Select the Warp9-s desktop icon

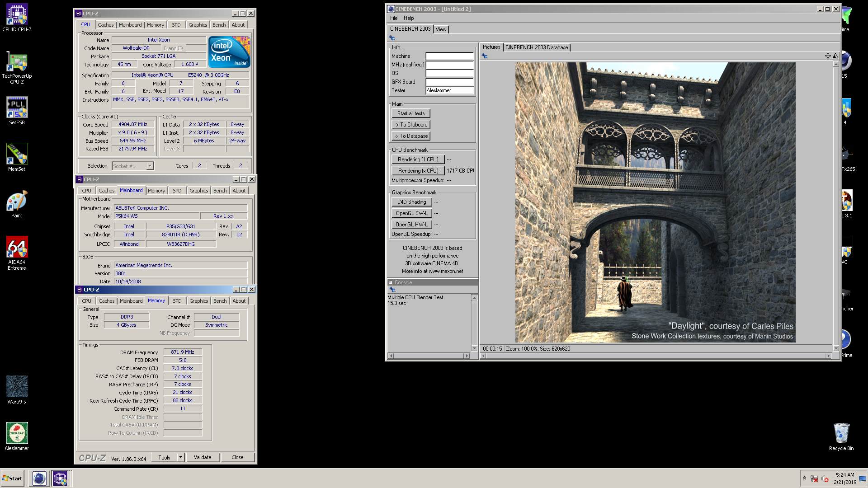17,390
